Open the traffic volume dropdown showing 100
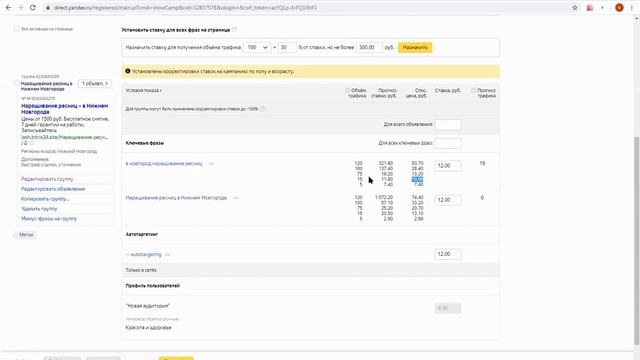This screenshot has height=360, width=640. 257,47
